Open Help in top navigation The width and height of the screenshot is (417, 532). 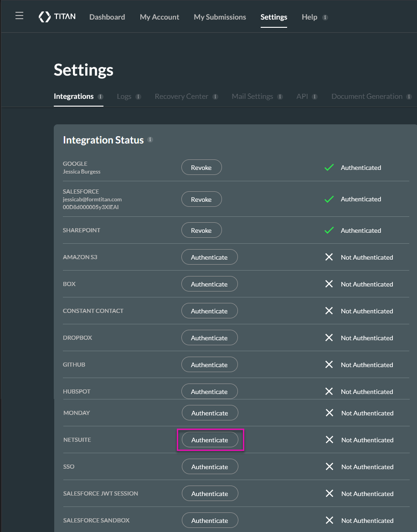(309, 17)
